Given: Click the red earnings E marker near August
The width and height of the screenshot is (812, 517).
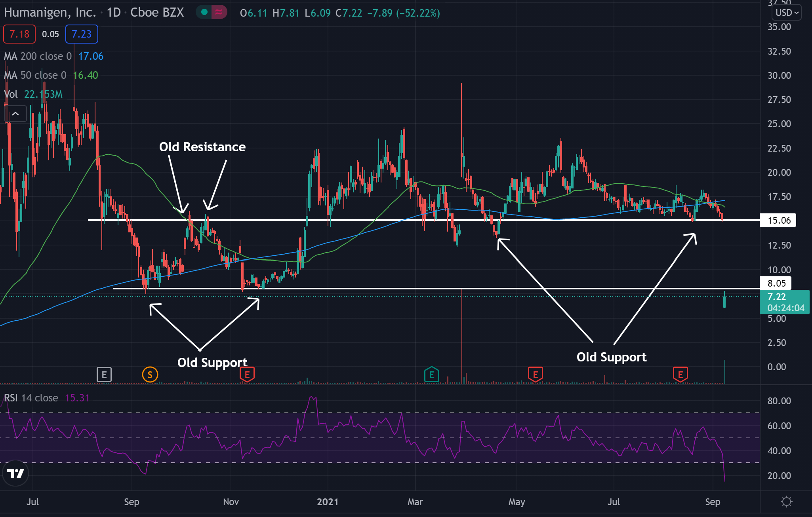Looking at the screenshot, I should [x=680, y=374].
